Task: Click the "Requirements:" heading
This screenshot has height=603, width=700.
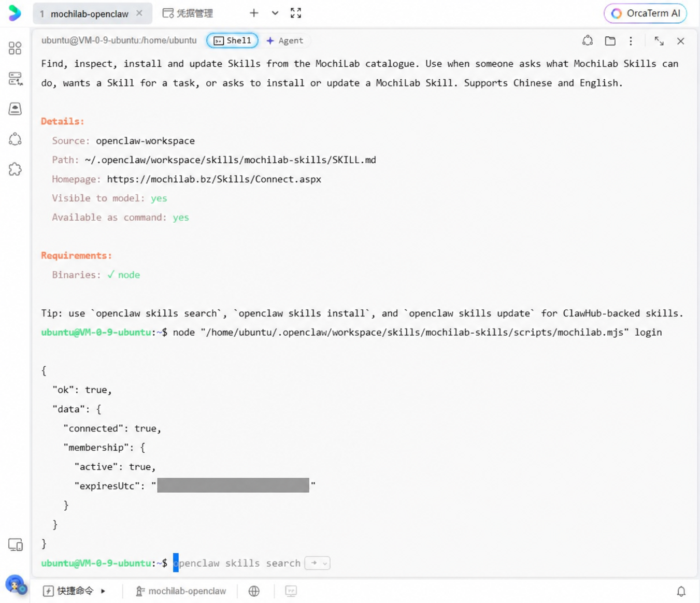Action: (77, 255)
